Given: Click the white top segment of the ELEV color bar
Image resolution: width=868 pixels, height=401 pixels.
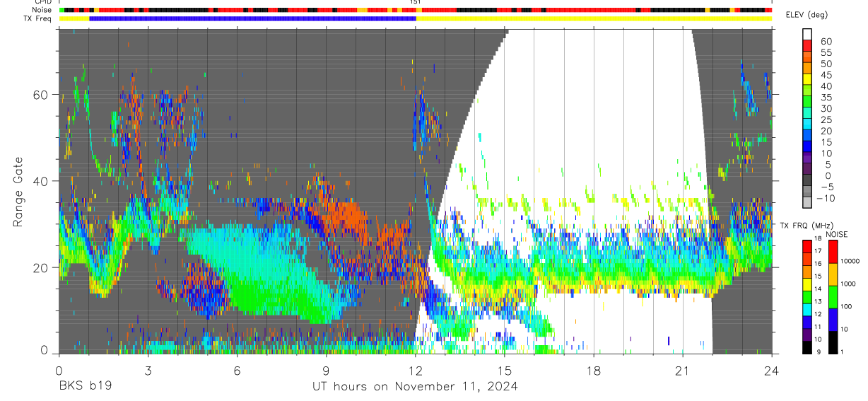Looking at the screenshot, I should [x=807, y=34].
